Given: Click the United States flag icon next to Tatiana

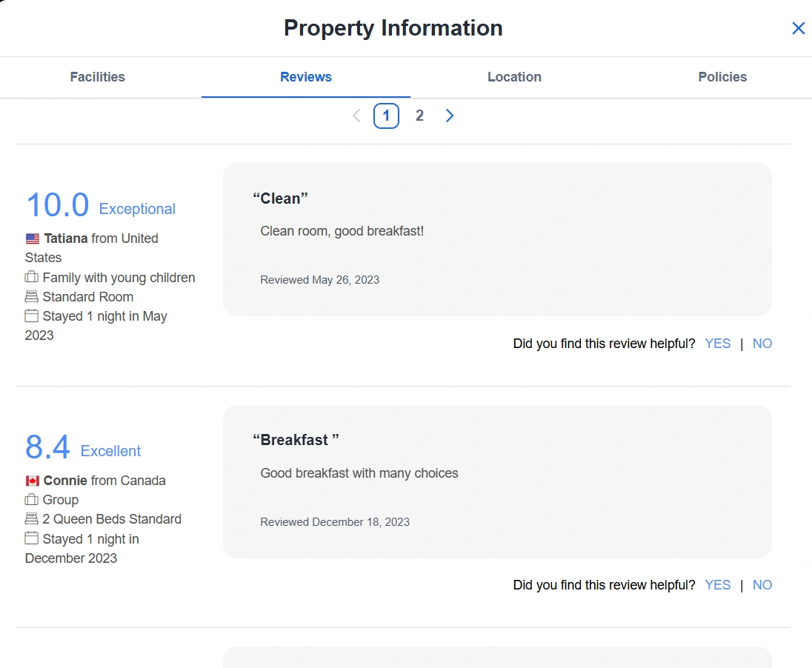Looking at the screenshot, I should [32, 238].
